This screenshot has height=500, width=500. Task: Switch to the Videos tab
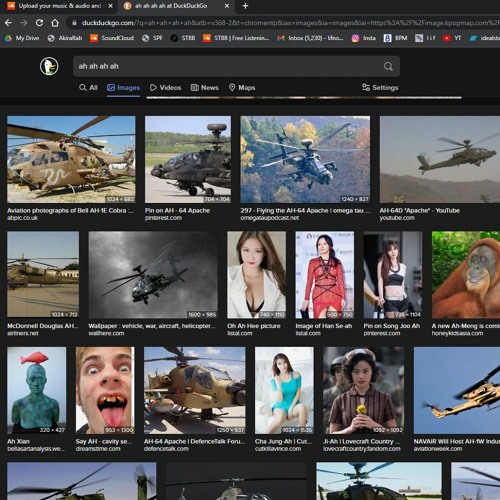coord(166,88)
